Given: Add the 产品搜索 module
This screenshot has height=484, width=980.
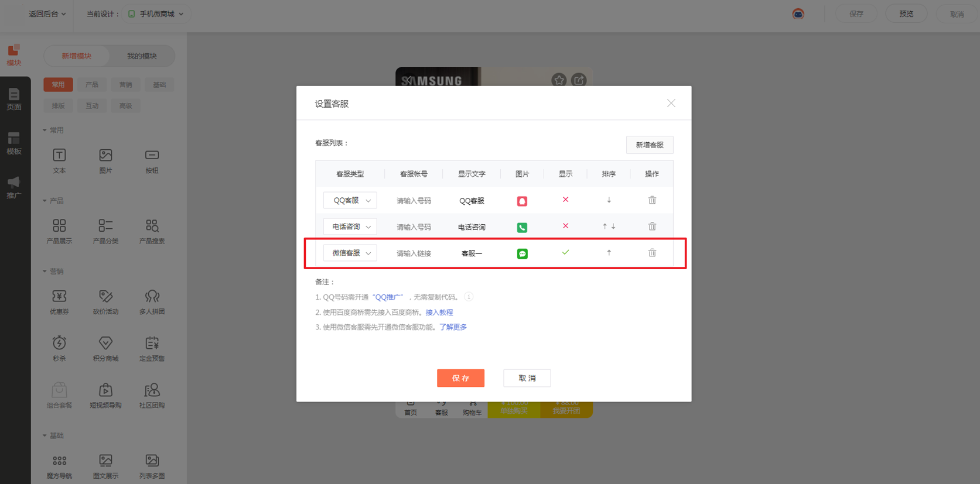Looking at the screenshot, I should (152, 231).
